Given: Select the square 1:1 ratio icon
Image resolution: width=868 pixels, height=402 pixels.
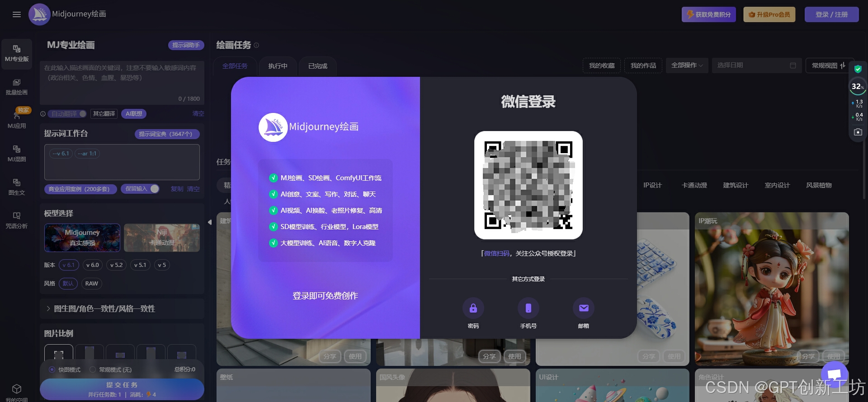Looking at the screenshot, I should (59, 355).
